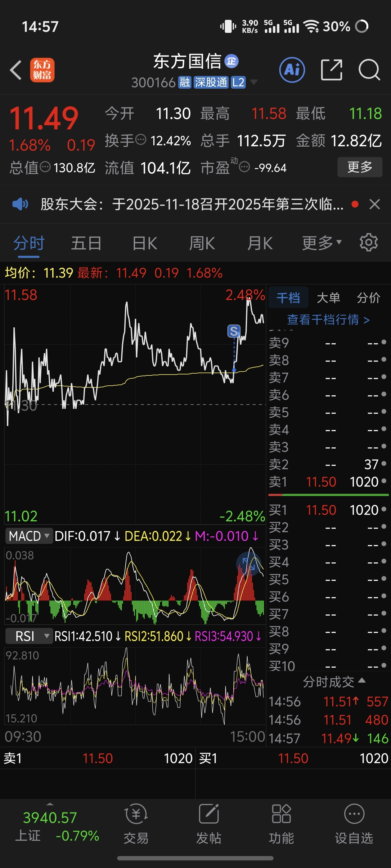This screenshot has height=868, width=391.
Task: Tap the 企 badge beside 东方国信
Action: 231,61
